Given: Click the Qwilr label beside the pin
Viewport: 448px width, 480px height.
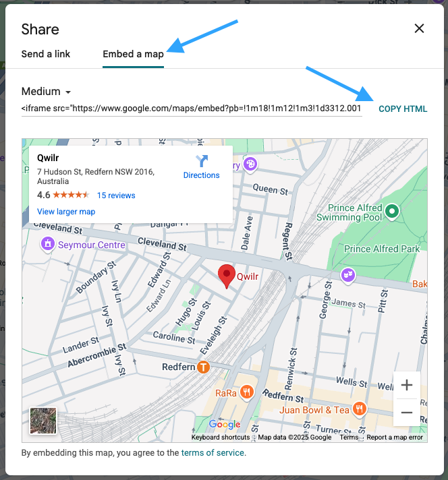Looking at the screenshot, I should coord(248,276).
